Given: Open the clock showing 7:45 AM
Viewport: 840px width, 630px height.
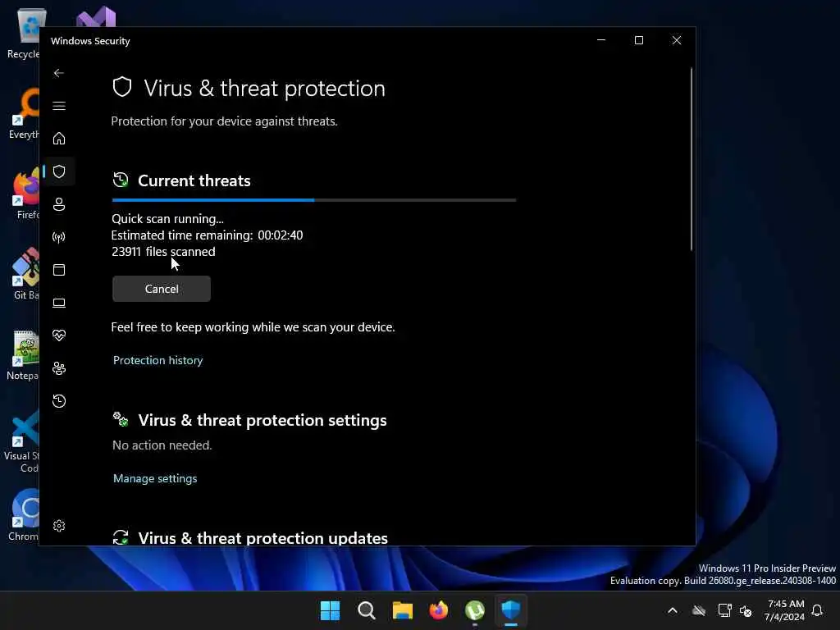Looking at the screenshot, I should click(x=785, y=610).
